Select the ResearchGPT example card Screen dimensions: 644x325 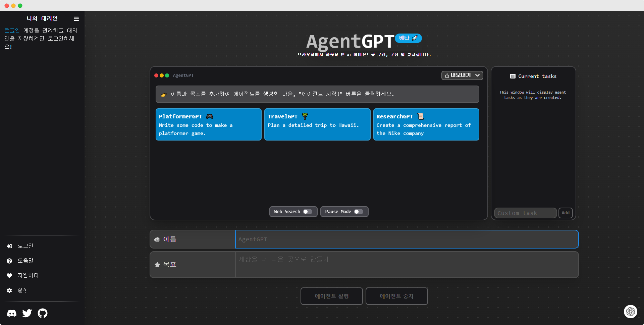(426, 124)
